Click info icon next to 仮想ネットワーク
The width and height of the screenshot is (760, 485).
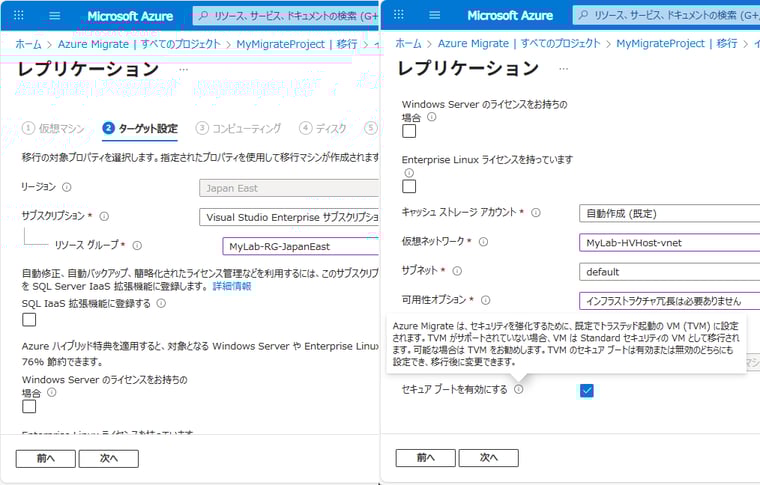pyautogui.click(x=483, y=241)
